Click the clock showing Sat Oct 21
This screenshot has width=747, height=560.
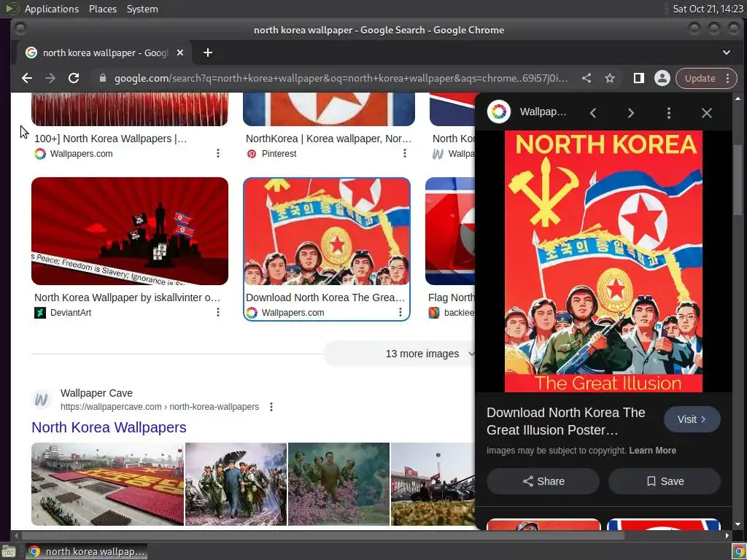click(708, 9)
